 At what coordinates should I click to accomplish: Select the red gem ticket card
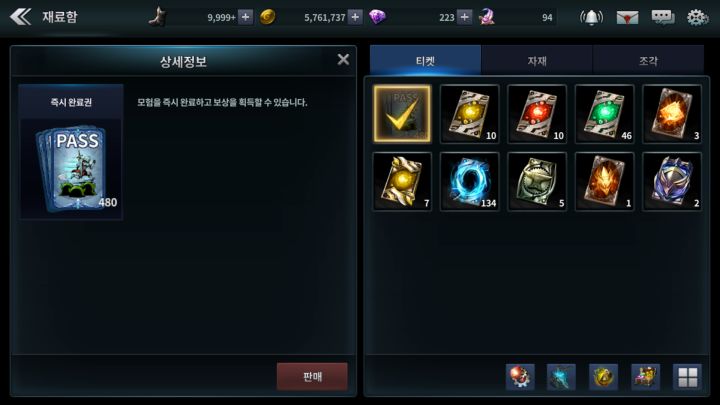(x=537, y=114)
